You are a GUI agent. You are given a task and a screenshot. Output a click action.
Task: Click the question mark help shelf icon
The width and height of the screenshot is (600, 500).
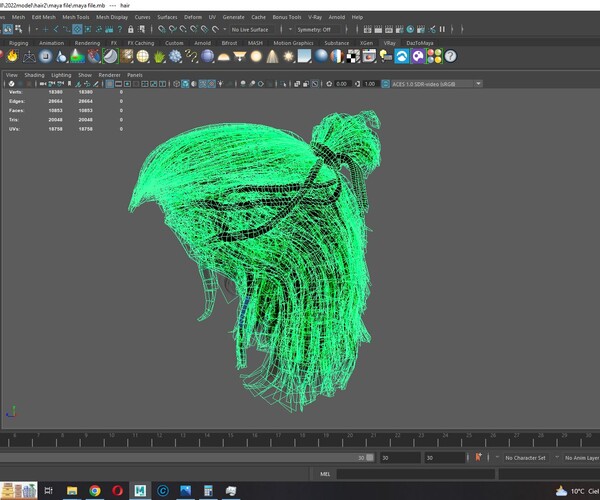[x=451, y=56]
